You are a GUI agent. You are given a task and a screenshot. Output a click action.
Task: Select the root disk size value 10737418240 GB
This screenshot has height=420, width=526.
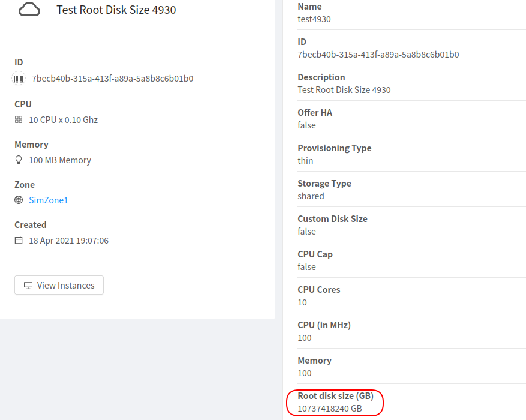330,409
